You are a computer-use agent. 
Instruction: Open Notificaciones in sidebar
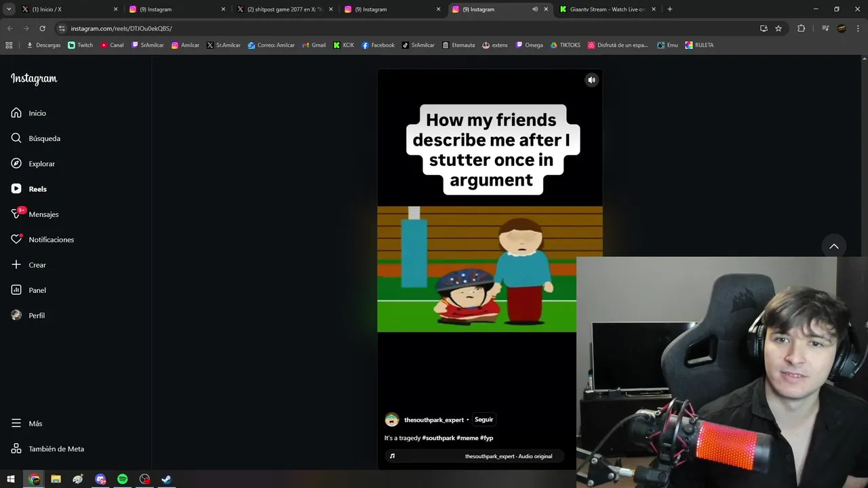tap(42, 240)
